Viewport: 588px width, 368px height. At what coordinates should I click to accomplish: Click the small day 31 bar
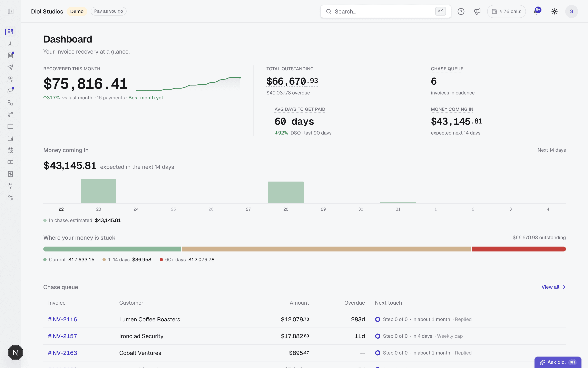398,202
